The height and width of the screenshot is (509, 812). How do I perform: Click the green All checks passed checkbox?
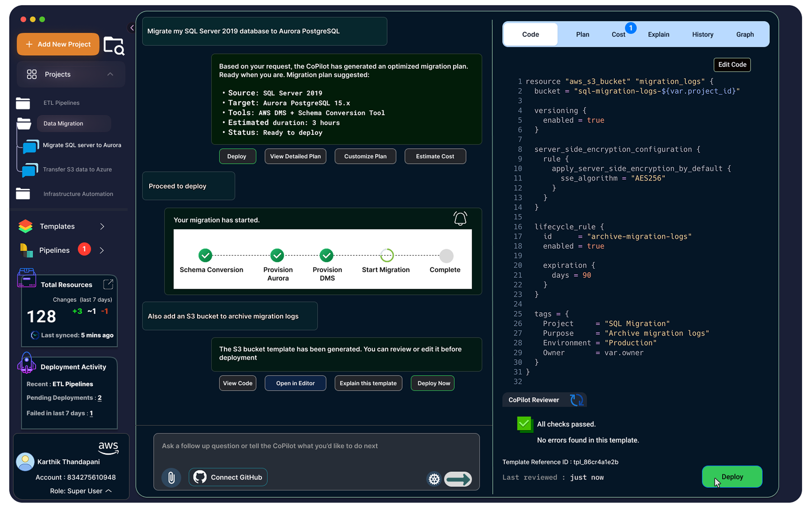coord(524,424)
